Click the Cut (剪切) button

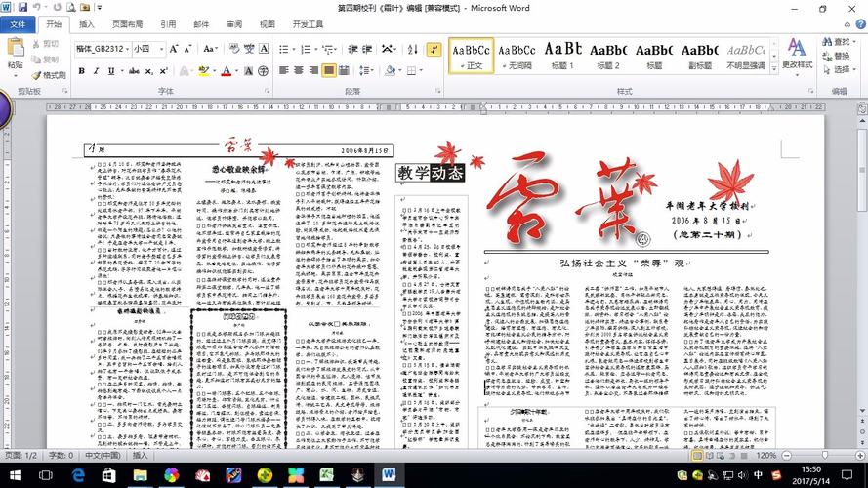[45, 44]
